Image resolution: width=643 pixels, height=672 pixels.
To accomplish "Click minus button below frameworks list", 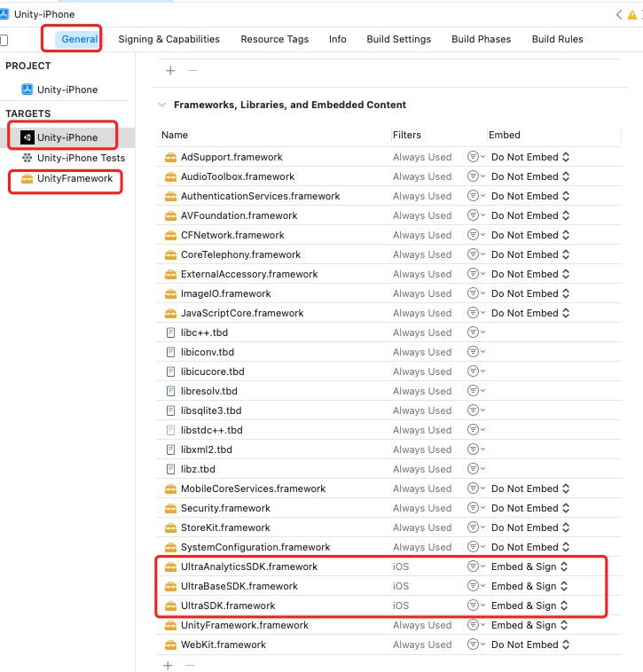I will (190, 665).
